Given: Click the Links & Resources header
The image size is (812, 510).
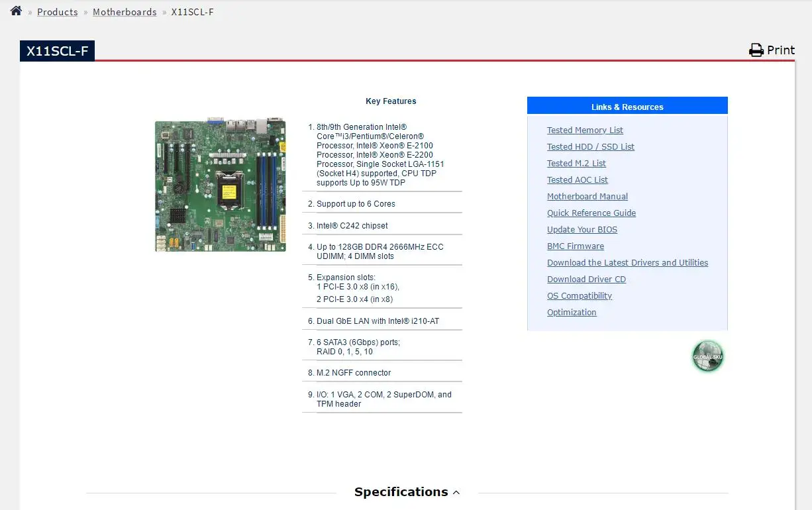Looking at the screenshot, I should 627,107.
